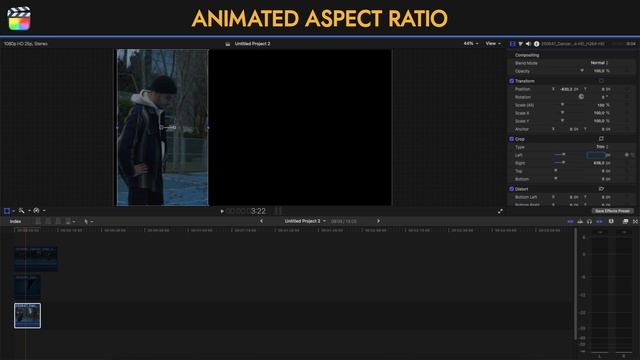The width and height of the screenshot is (640, 360).
Task: Toggle video skimming in the timeline
Action: point(571,221)
